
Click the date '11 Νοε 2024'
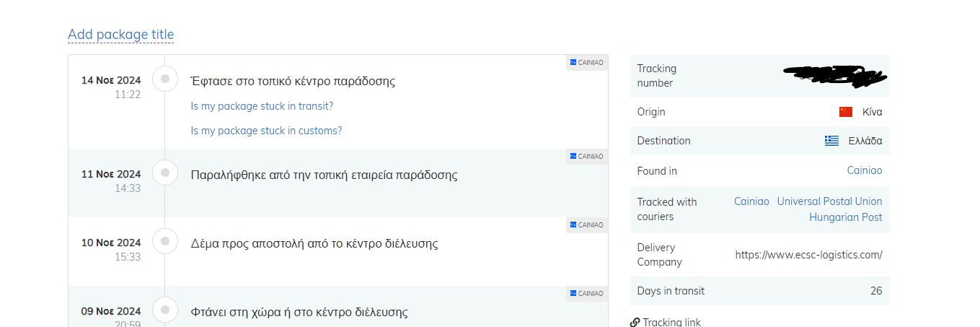point(111,174)
